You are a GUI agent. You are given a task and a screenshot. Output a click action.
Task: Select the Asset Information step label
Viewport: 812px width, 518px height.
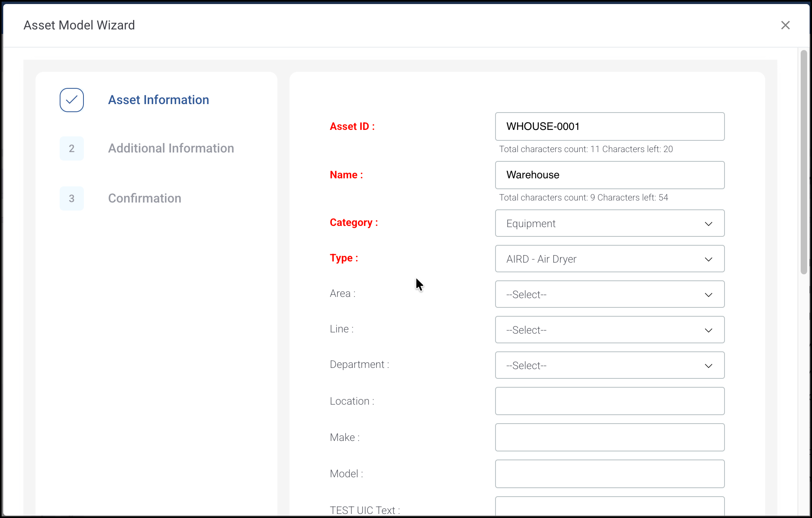tap(158, 100)
